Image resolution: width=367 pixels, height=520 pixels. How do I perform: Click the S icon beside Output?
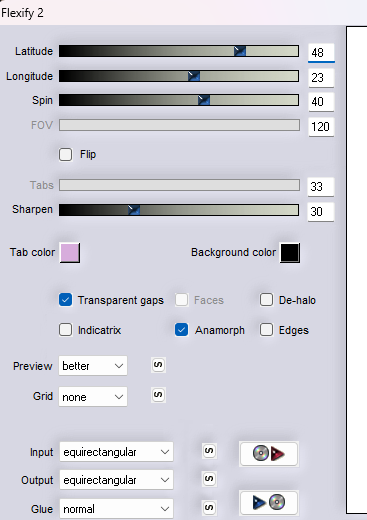click(209, 479)
